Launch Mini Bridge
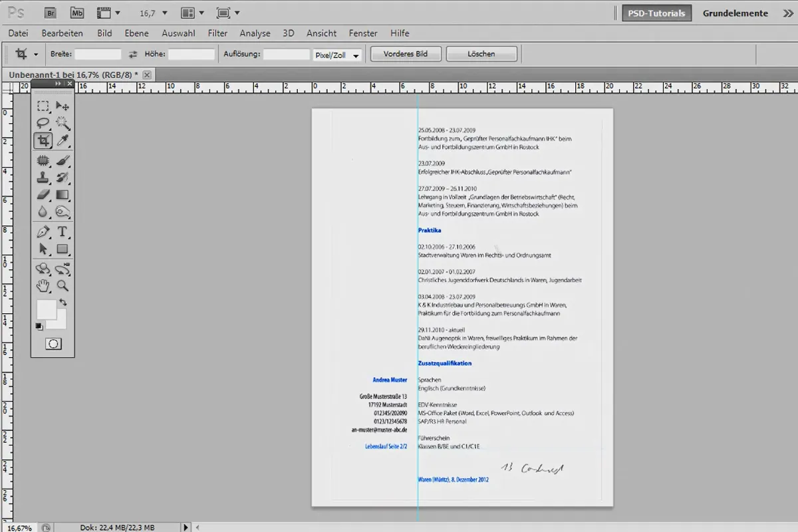The height and width of the screenshot is (532, 798). [78, 13]
